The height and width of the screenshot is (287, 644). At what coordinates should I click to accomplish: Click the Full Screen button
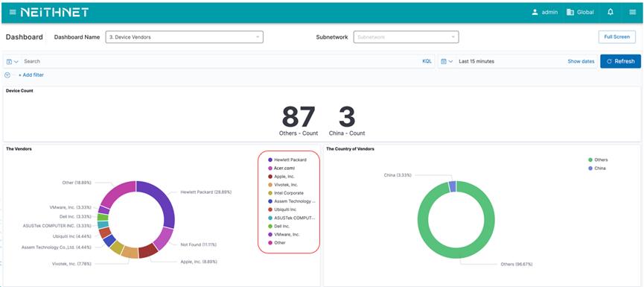pyautogui.click(x=616, y=37)
